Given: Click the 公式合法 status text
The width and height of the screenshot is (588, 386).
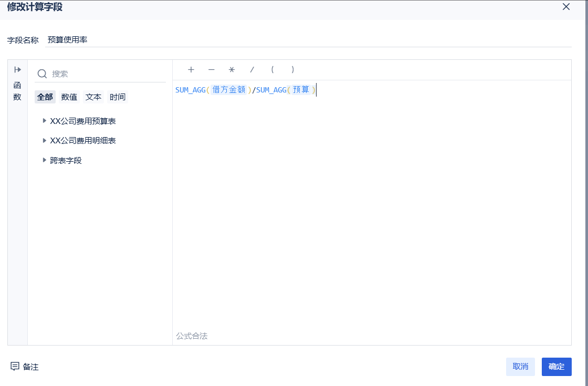Looking at the screenshot, I should [x=192, y=336].
